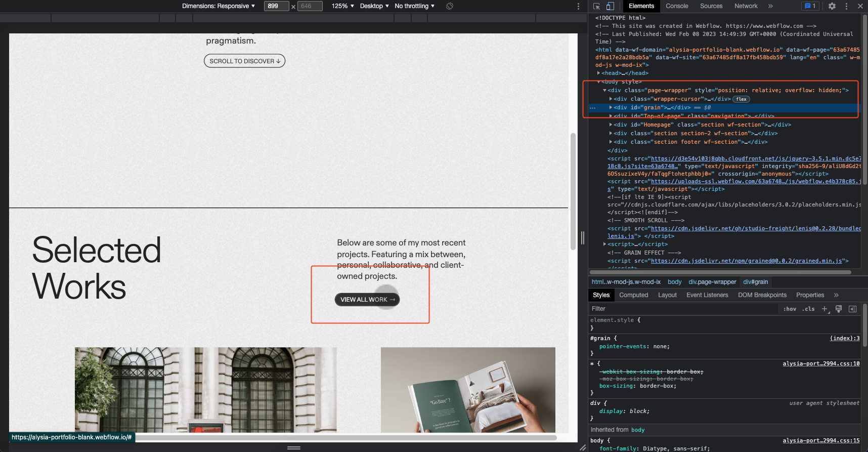Image resolution: width=868 pixels, height=452 pixels.
Task: Switch to the Sources tab
Action: (x=711, y=6)
